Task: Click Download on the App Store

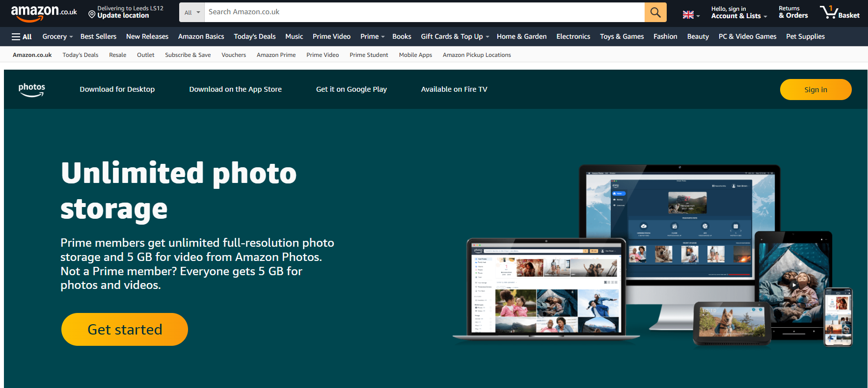Action: pyautogui.click(x=236, y=89)
